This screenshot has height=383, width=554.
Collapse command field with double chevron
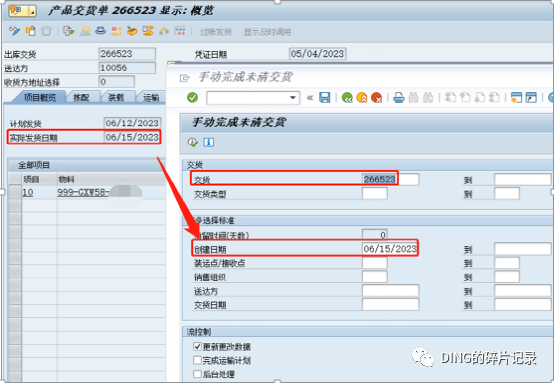tap(310, 98)
